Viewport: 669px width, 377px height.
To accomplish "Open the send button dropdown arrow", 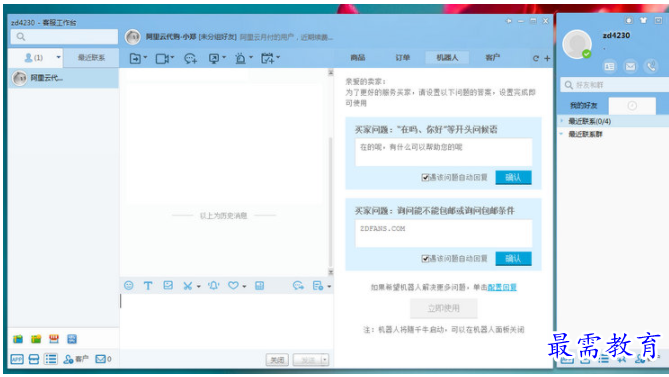I will (x=325, y=360).
